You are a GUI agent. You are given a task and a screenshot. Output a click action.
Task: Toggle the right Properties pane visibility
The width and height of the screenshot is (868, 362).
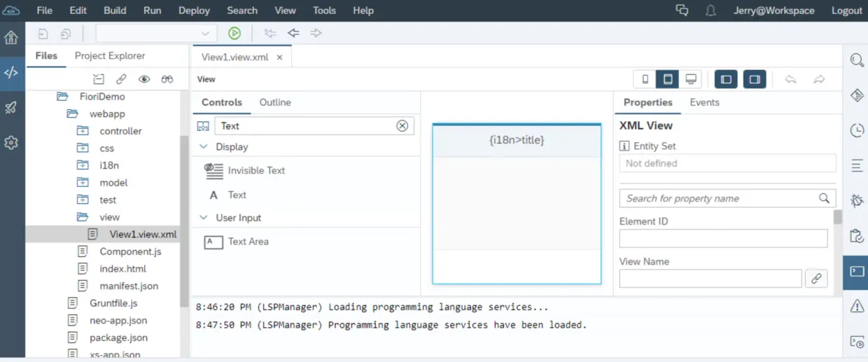point(755,79)
